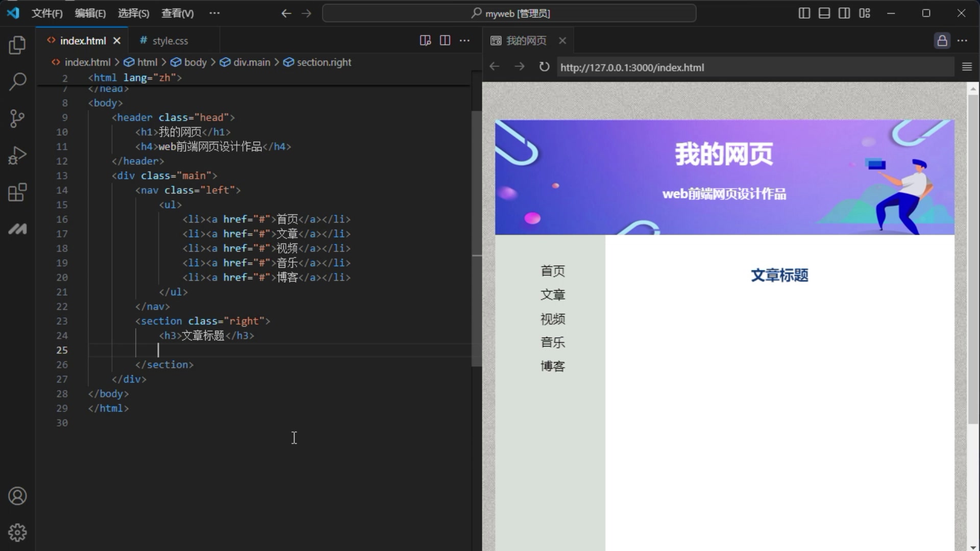Screen dimensions: 980x551
Task: Open the Source Control icon
Action: click(17, 118)
